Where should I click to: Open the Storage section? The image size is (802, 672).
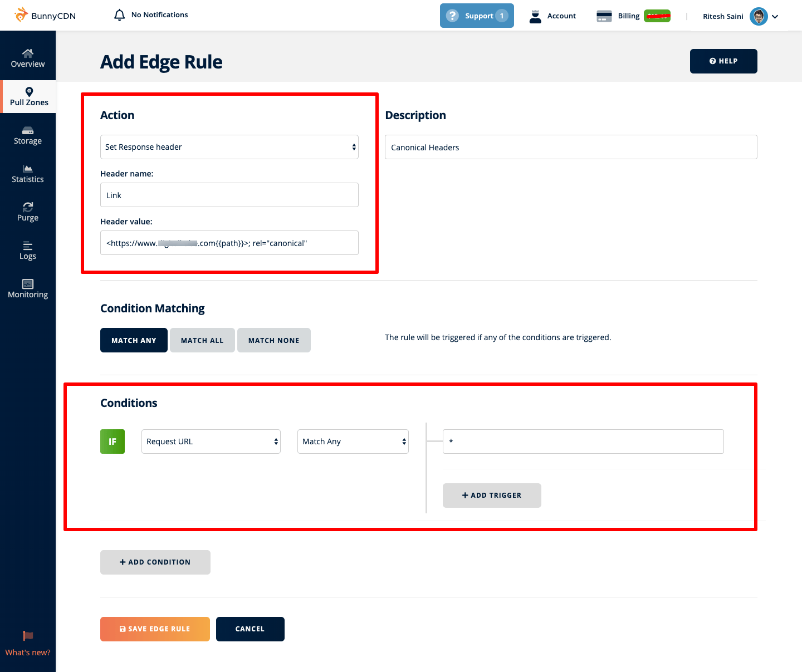27,135
